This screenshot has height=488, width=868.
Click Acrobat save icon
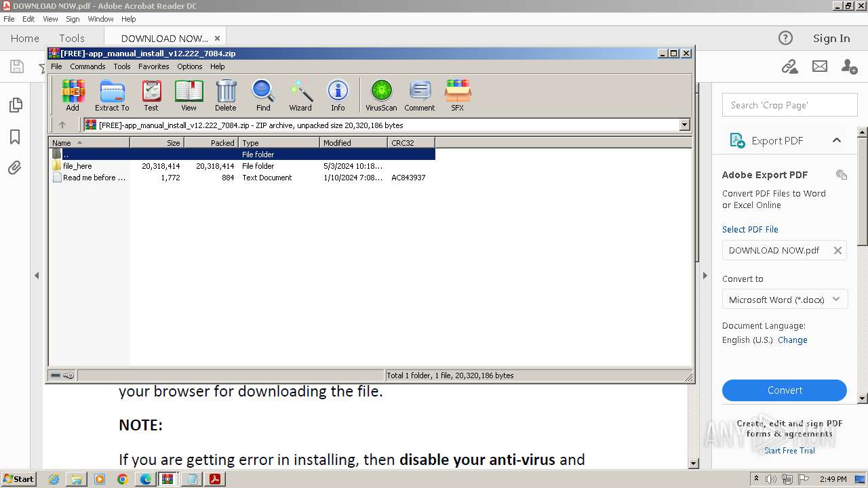tap(16, 66)
